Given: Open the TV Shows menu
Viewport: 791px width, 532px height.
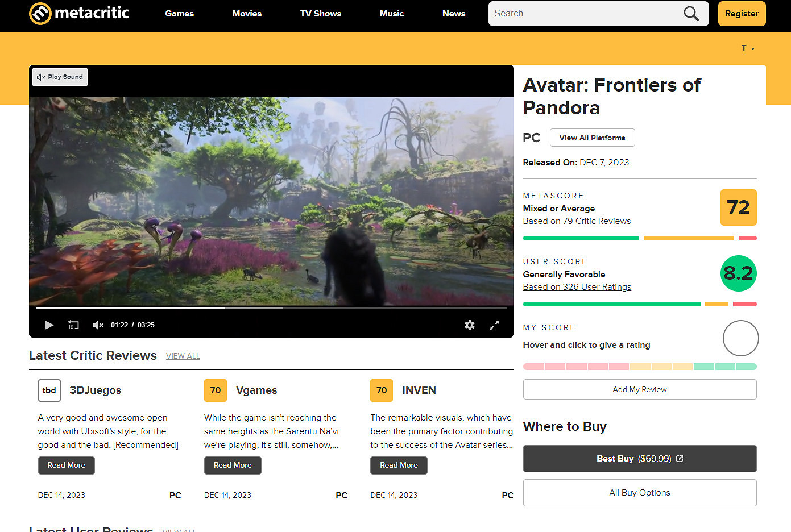Looking at the screenshot, I should click(321, 14).
